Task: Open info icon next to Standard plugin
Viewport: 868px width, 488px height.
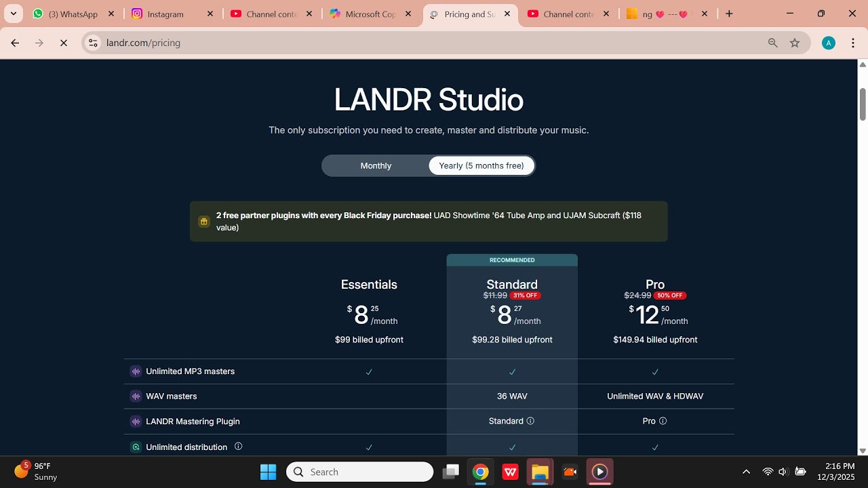Action: click(x=530, y=421)
